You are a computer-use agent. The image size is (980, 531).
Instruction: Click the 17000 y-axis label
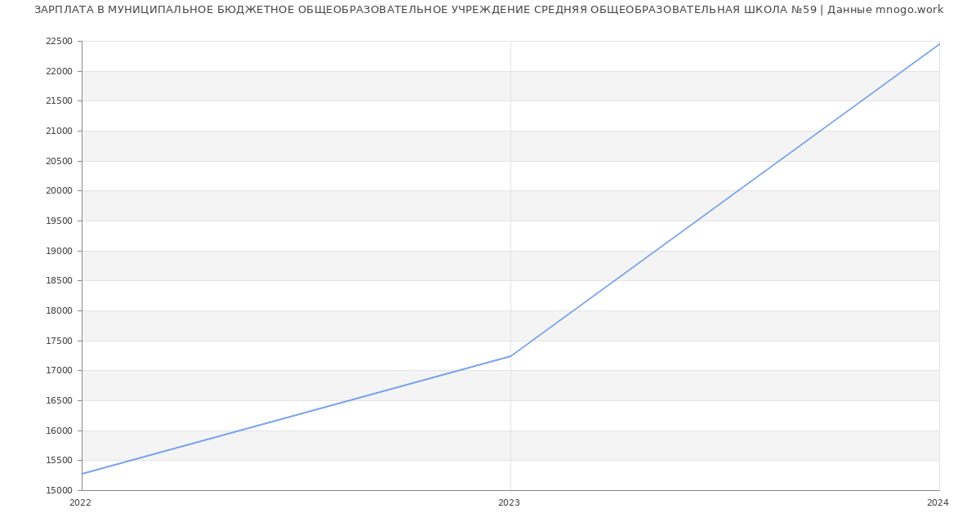[x=59, y=371]
